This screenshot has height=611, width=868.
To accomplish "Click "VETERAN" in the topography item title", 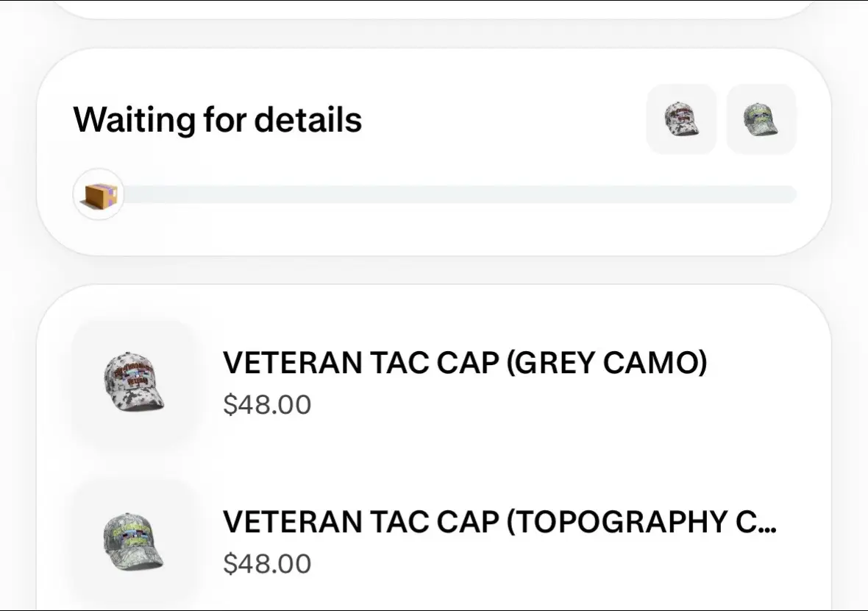I will pos(292,523).
